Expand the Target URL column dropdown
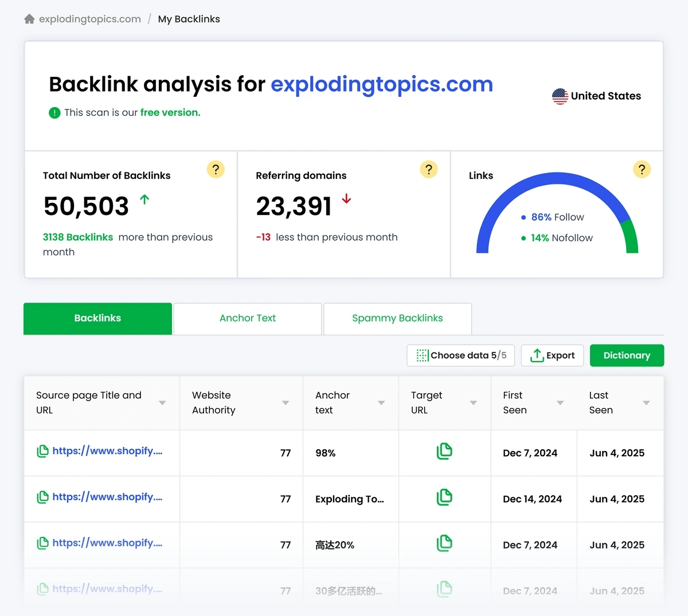 [x=474, y=403]
